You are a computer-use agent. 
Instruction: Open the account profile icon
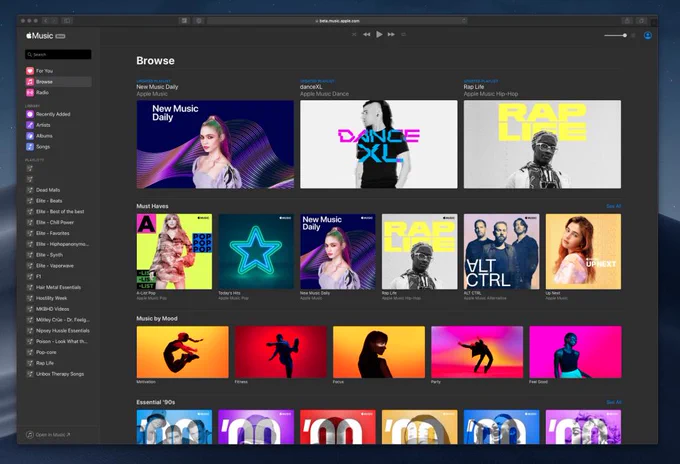tap(647, 36)
